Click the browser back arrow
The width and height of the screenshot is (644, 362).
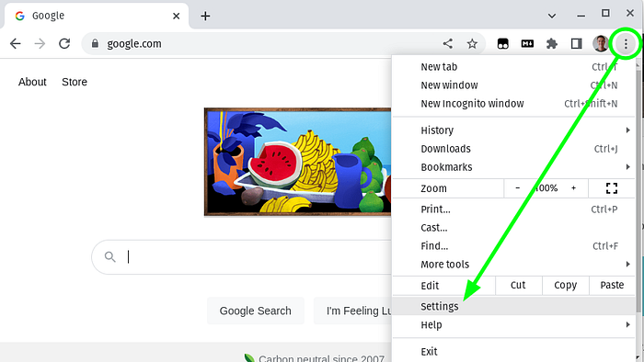(x=16, y=43)
